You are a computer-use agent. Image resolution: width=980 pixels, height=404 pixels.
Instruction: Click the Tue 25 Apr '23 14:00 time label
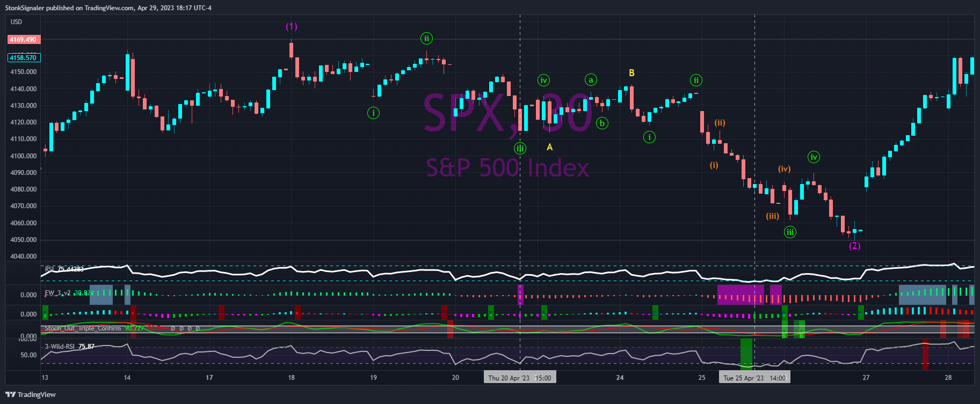pos(754,378)
